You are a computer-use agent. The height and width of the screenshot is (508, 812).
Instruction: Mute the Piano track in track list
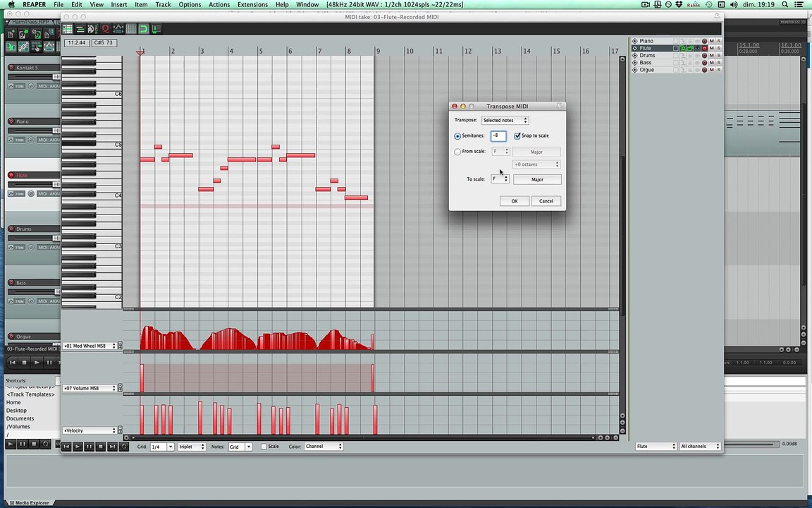pyautogui.click(x=711, y=41)
